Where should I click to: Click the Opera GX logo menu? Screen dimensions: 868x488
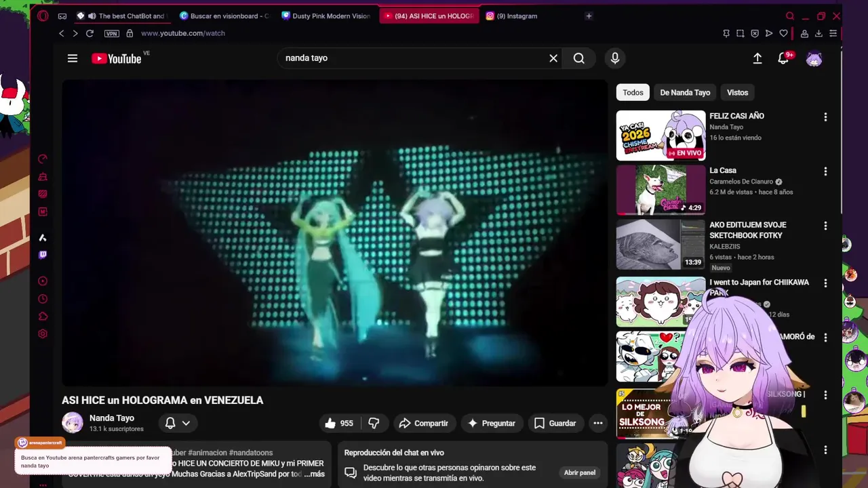coord(43,16)
